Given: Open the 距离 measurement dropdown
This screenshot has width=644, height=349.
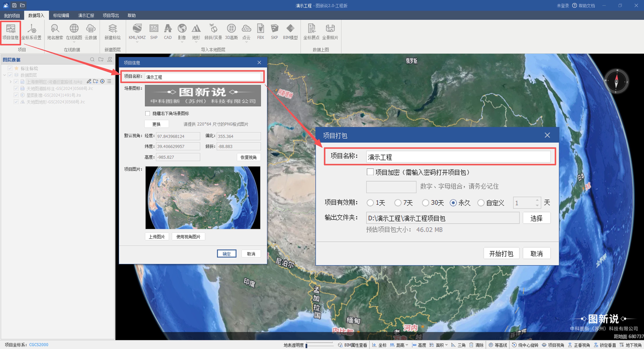Looking at the screenshot, I should pyautogui.click(x=407, y=345).
